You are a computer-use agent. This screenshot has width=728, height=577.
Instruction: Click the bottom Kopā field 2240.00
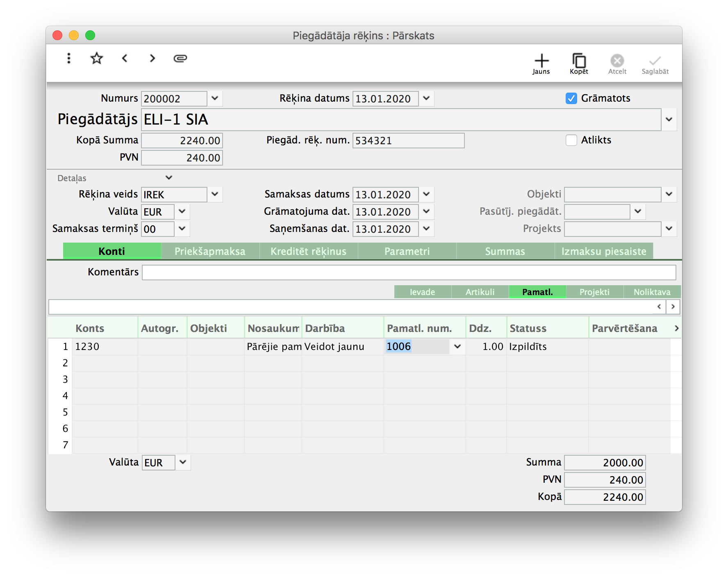click(605, 497)
